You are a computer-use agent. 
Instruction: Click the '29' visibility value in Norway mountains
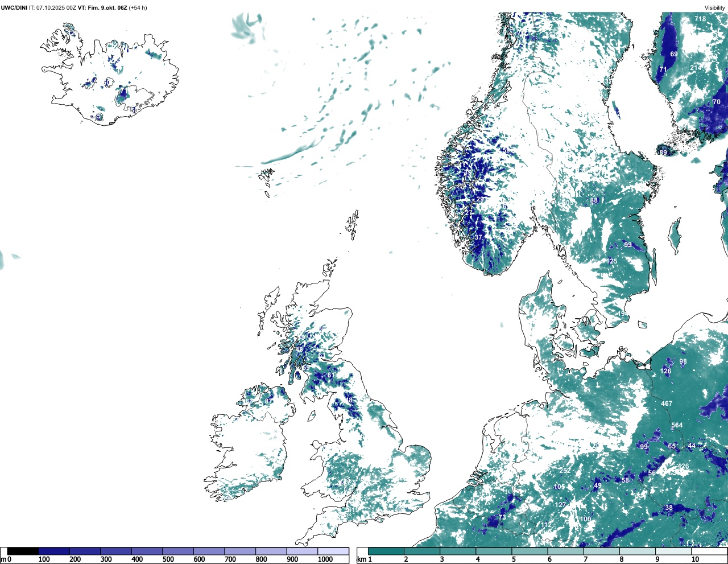(481, 199)
